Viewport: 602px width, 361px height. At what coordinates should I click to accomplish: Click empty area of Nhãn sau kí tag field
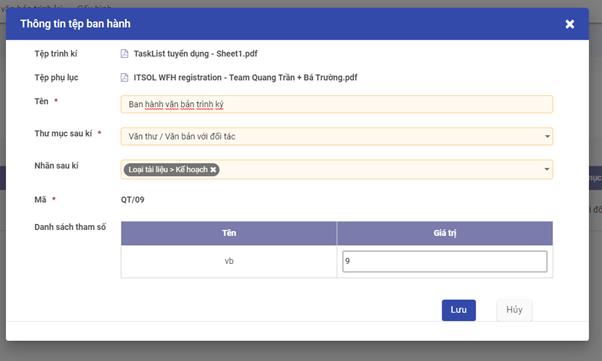pyautogui.click(x=380, y=169)
